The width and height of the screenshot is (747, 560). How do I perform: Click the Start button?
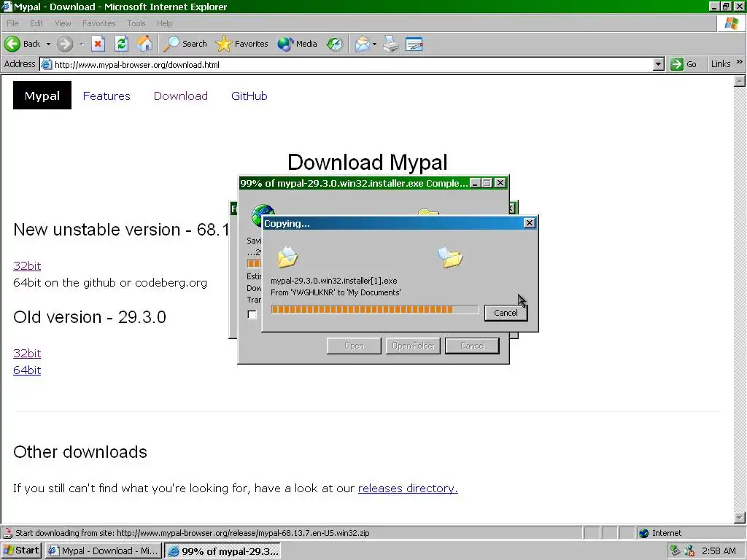click(x=21, y=551)
